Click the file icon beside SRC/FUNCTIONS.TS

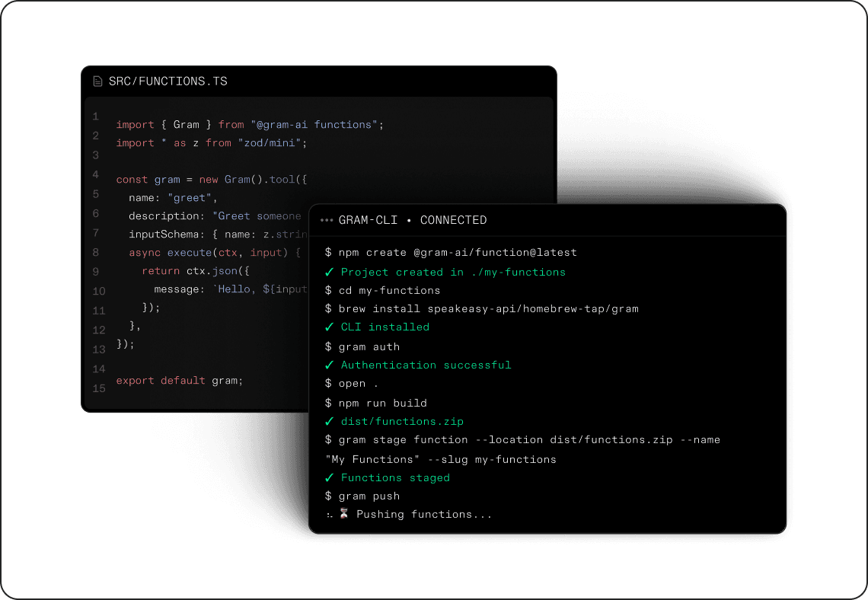tap(97, 81)
